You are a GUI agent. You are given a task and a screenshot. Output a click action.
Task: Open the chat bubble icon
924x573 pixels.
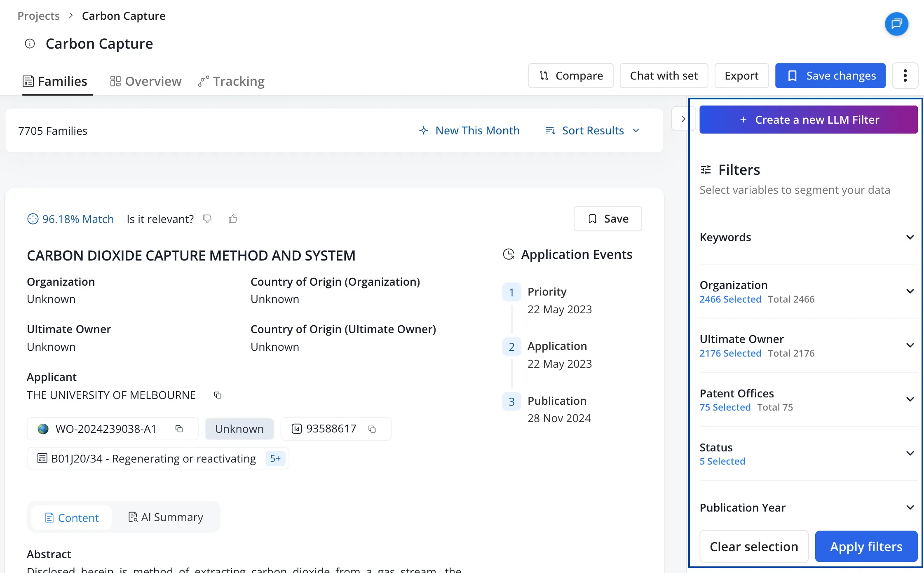click(x=896, y=24)
